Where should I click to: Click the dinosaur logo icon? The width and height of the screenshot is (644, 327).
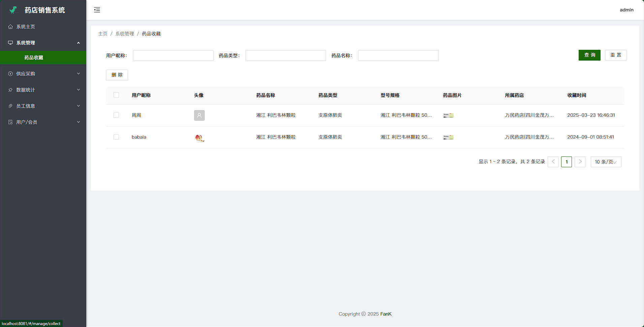[x=13, y=10]
